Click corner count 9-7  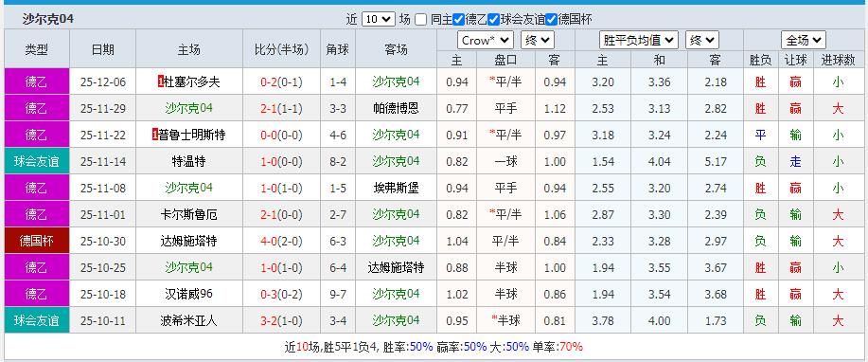point(338,294)
